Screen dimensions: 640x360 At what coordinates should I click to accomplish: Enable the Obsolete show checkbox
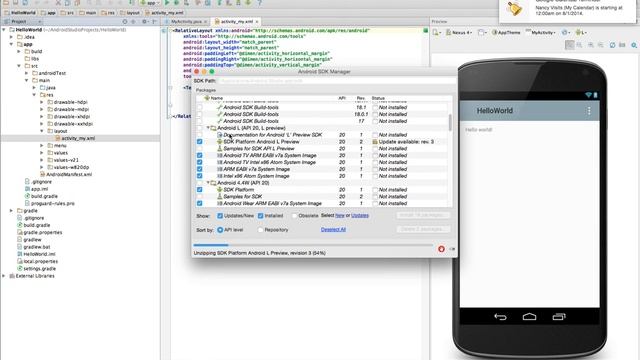click(294, 216)
